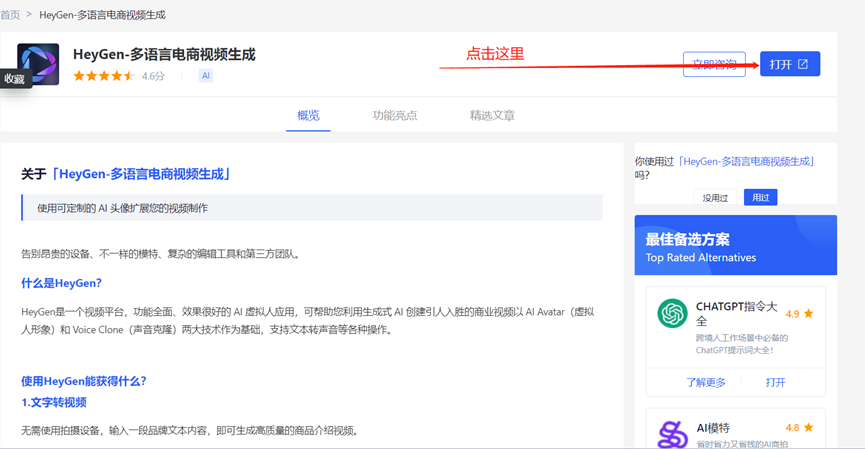Switch to the 概览 tab
Image resolution: width=865 pixels, height=449 pixels.
pyautogui.click(x=308, y=115)
